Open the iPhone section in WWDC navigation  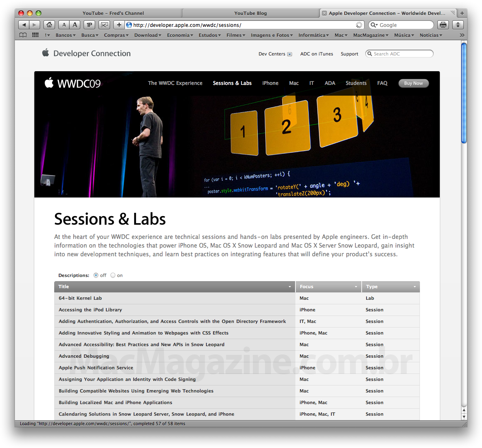click(x=270, y=83)
